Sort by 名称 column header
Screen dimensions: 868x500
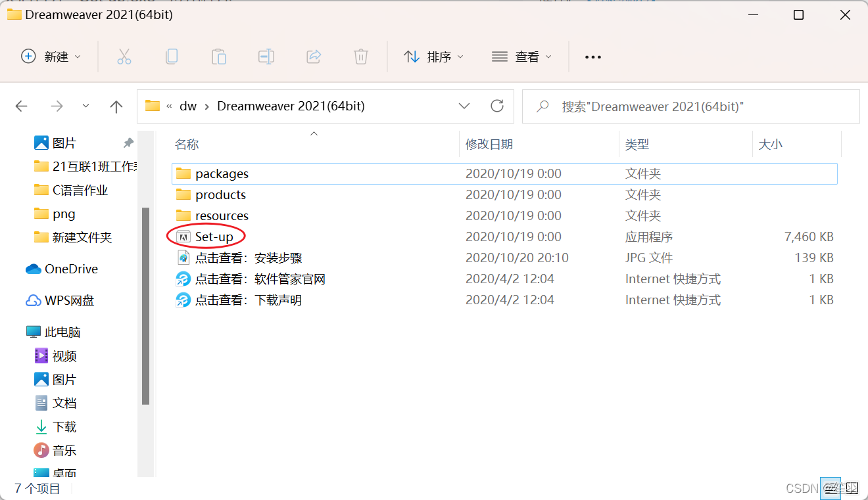(187, 144)
